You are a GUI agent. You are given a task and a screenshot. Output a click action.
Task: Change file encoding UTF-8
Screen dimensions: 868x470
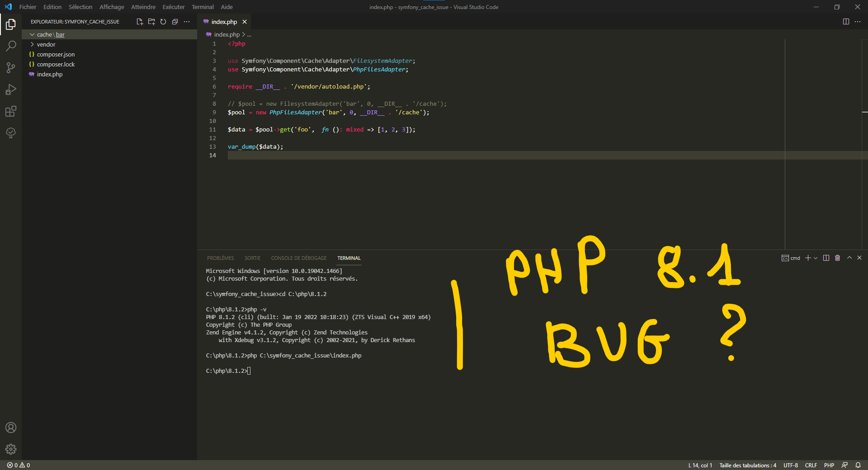click(x=791, y=465)
